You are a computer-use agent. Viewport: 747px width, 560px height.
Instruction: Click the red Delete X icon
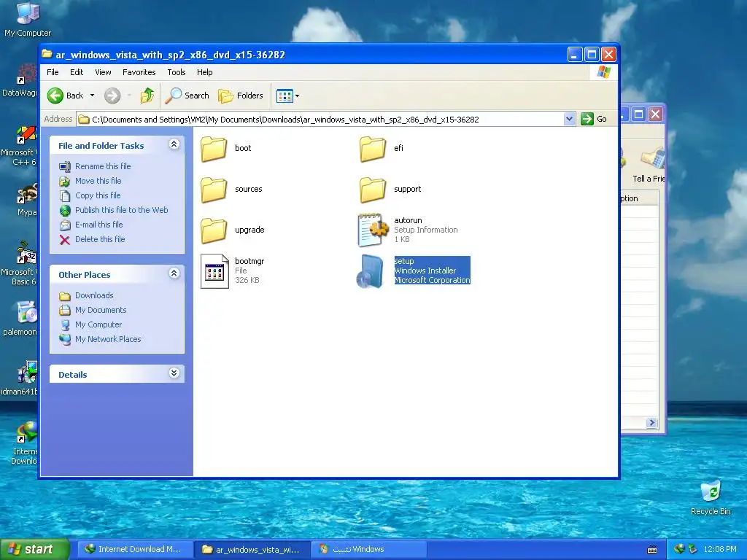[65, 239]
